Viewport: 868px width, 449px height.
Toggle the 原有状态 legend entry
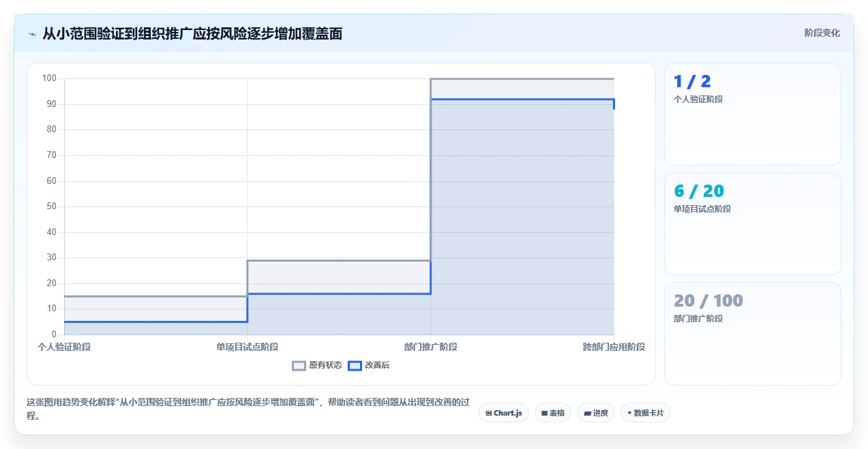(x=317, y=365)
